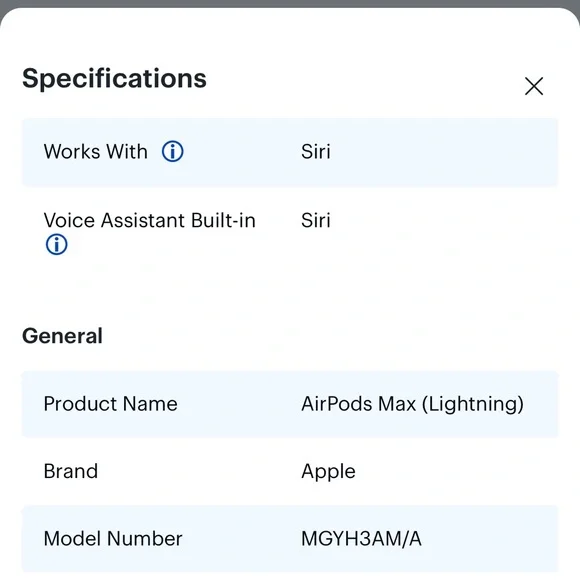The height and width of the screenshot is (580, 580).
Task: Click the word Assistant in the label
Action: tap(144, 220)
